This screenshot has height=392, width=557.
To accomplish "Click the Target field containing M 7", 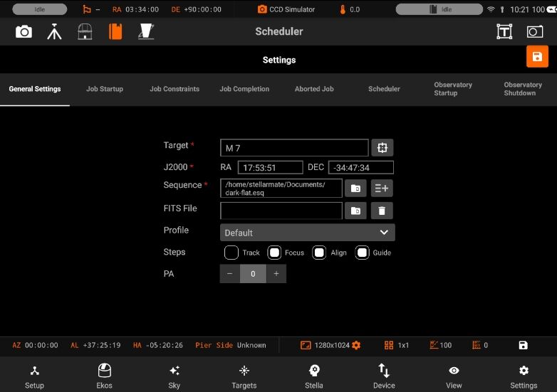I will (x=294, y=148).
